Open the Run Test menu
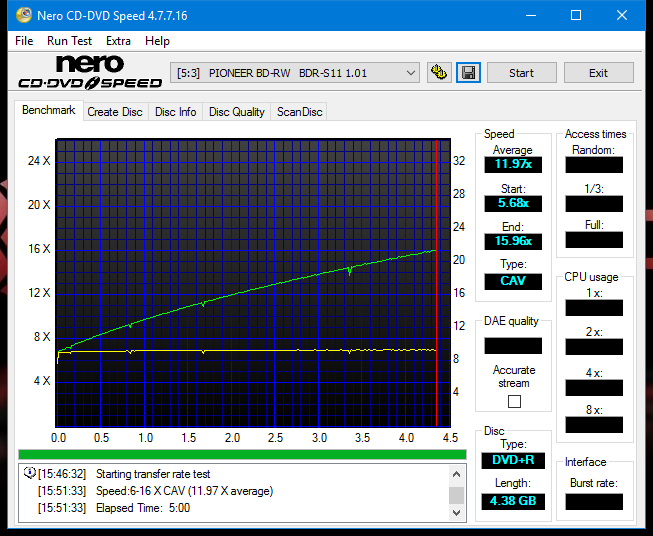Image resolution: width=653 pixels, height=536 pixels. point(69,41)
